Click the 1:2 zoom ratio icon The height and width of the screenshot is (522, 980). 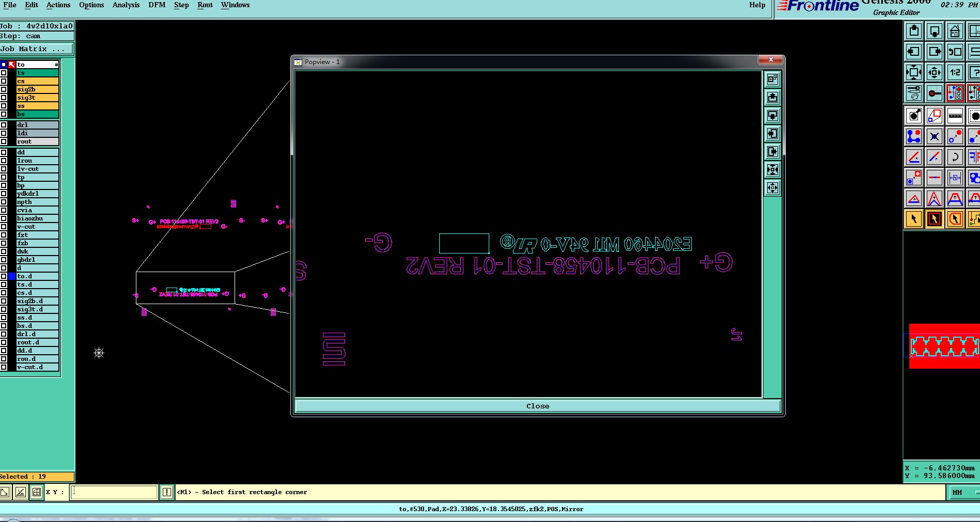955,72
